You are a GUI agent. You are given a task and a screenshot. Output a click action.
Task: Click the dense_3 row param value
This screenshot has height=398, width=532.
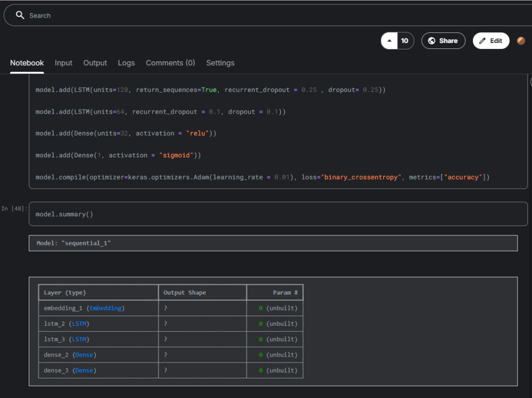278,370
